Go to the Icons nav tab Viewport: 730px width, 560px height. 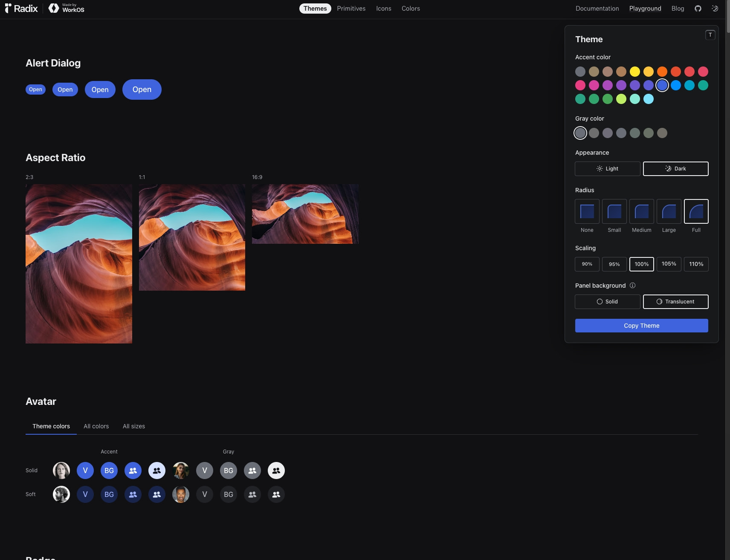pyautogui.click(x=384, y=9)
